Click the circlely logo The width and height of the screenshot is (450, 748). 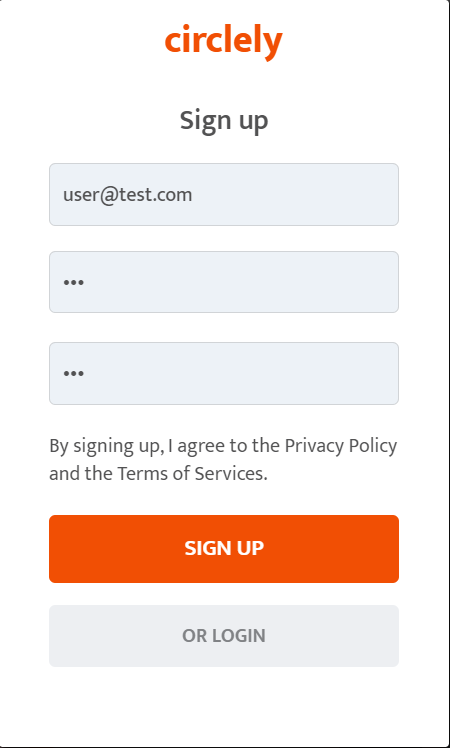(224, 42)
